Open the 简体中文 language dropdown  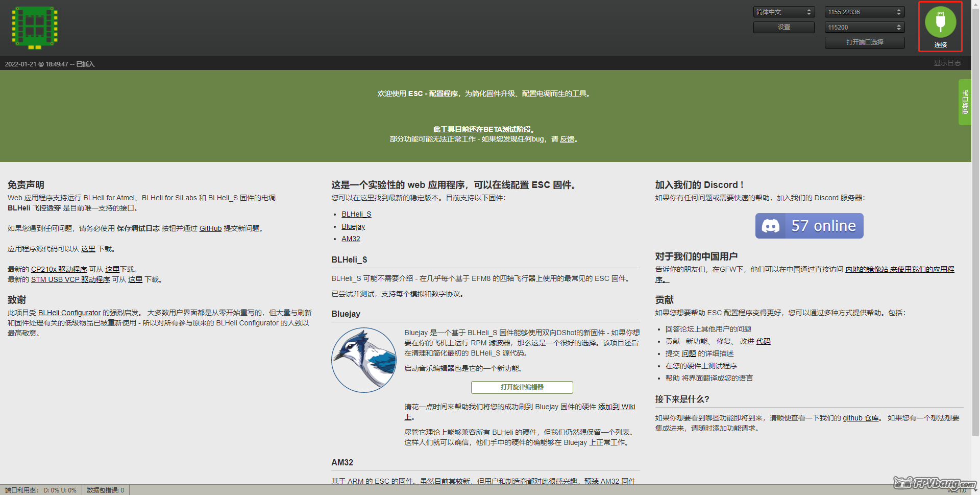click(x=783, y=12)
